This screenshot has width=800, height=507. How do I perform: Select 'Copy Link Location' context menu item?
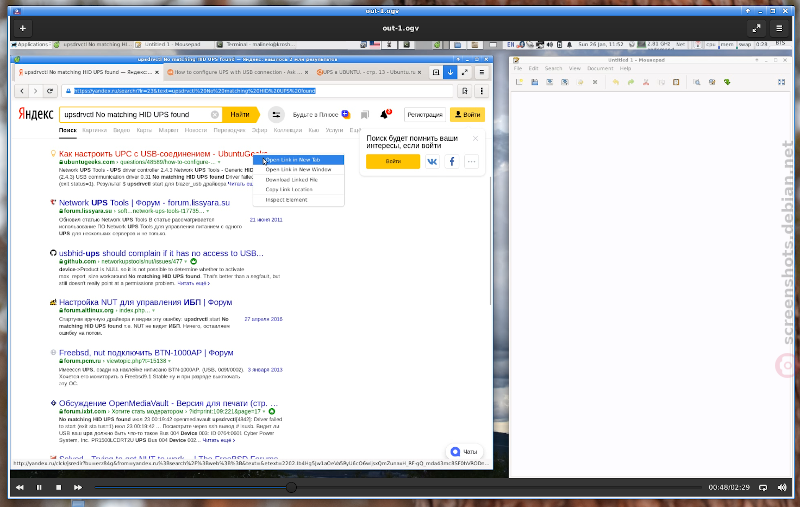pos(298,190)
